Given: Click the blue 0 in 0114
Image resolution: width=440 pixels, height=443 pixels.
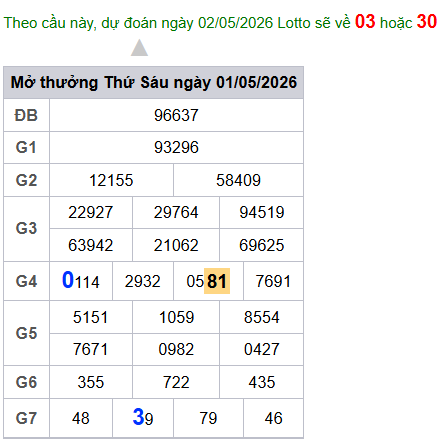Looking at the screenshot, I should [68, 280].
